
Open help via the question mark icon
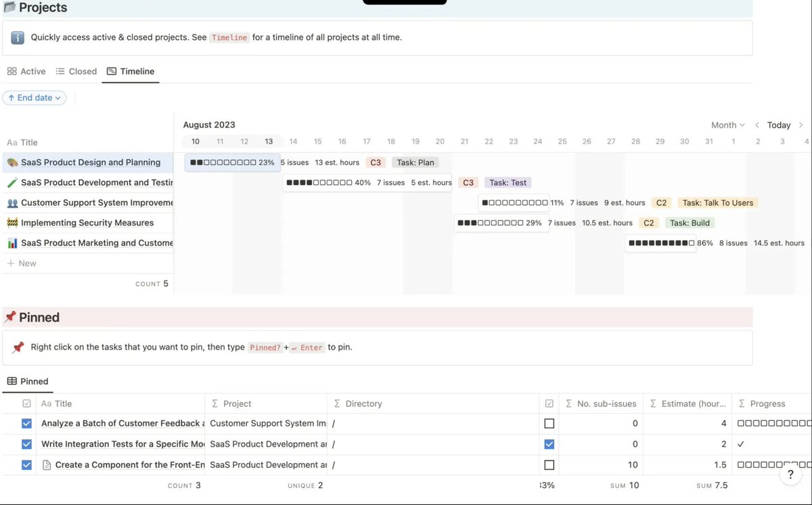pyautogui.click(x=790, y=475)
